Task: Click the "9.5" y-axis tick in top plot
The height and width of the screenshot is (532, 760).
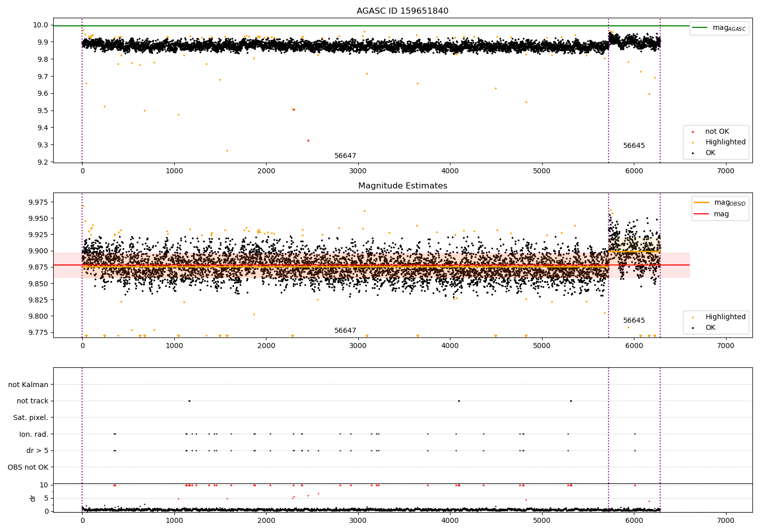Action: 43,111
